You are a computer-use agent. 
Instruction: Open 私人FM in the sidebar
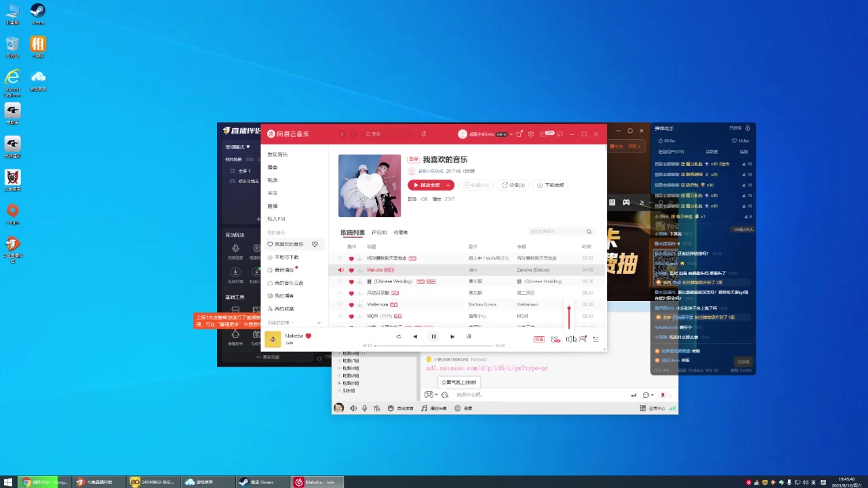tap(276, 219)
